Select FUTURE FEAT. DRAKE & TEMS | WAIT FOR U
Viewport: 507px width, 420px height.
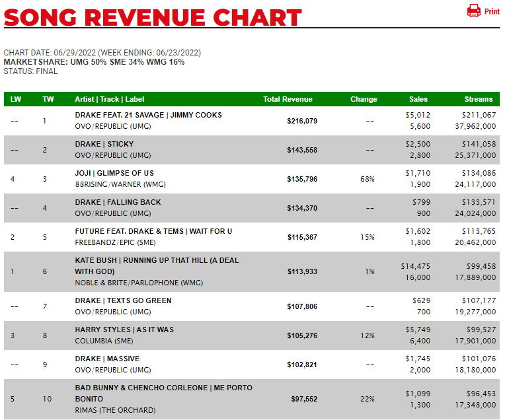[153, 231]
